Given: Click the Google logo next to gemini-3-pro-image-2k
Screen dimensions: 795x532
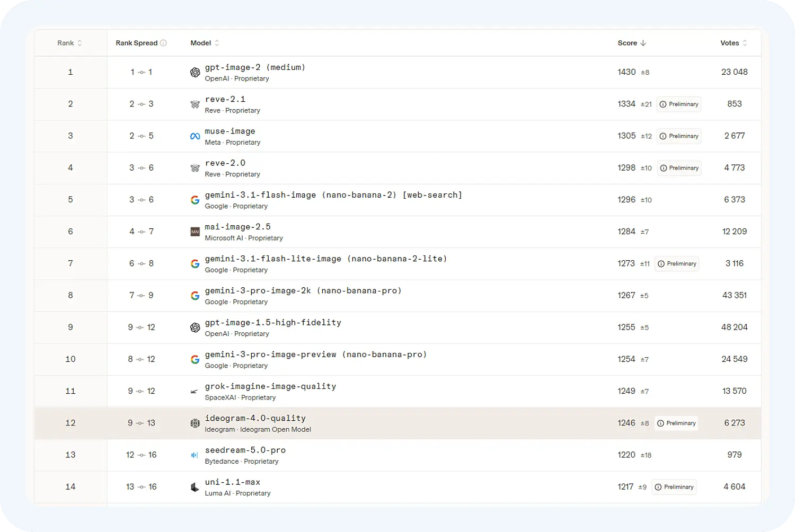Looking at the screenshot, I should [195, 296].
